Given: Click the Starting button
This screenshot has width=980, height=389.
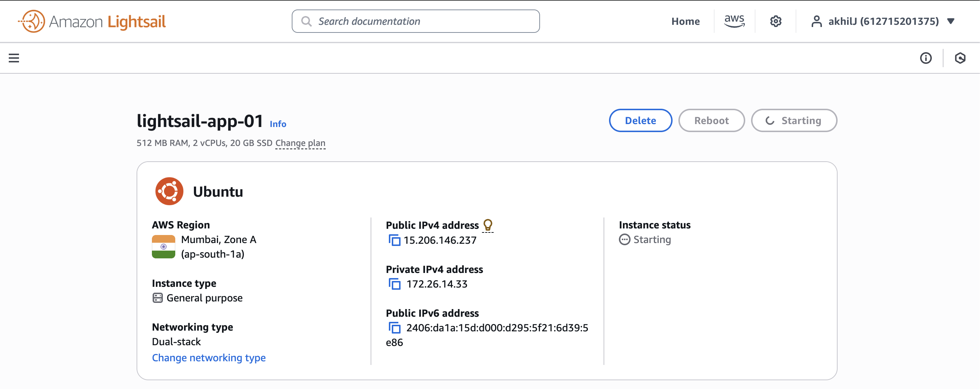Looking at the screenshot, I should pos(794,120).
